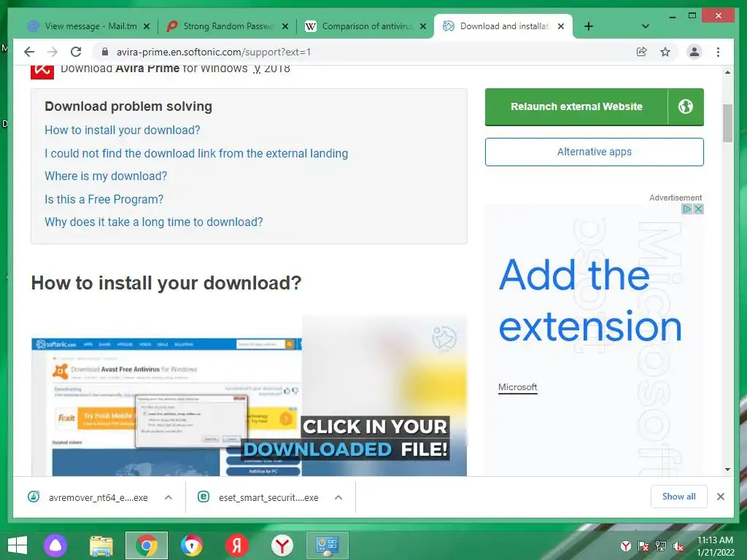The image size is (747, 560).
Task: Click the globe icon on Relaunch button
Action: tap(686, 106)
